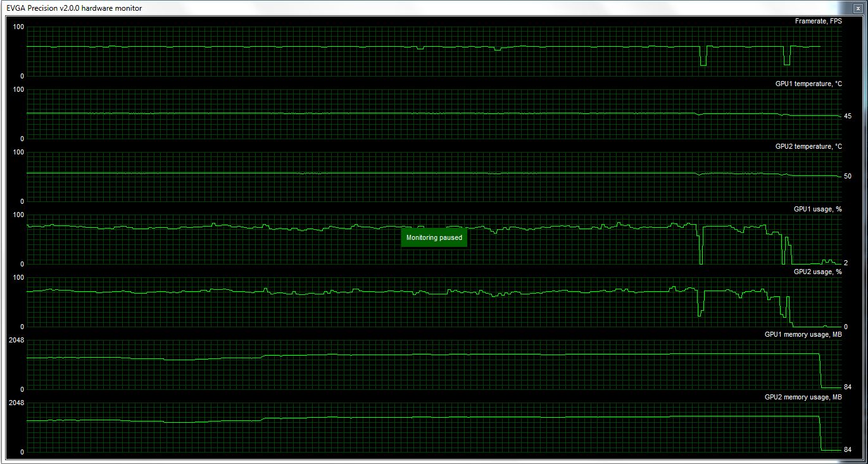
Task: Click the Monitoring paused badge
Action: tap(434, 237)
